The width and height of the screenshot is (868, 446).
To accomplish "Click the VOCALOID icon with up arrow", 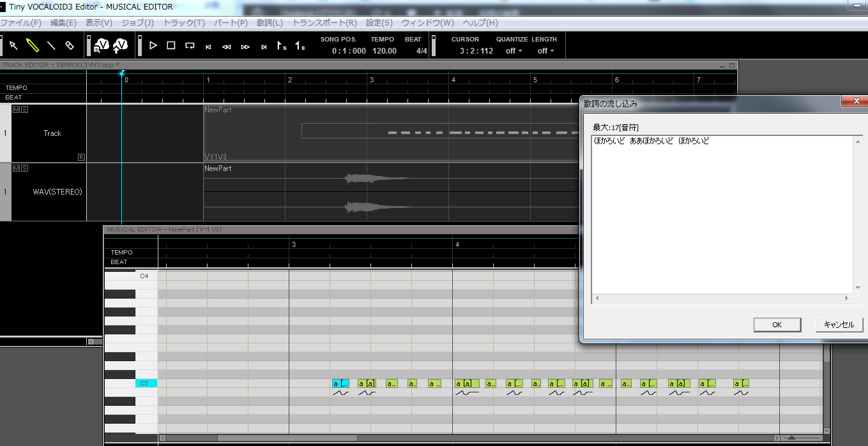I will click(x=122, y=45).
